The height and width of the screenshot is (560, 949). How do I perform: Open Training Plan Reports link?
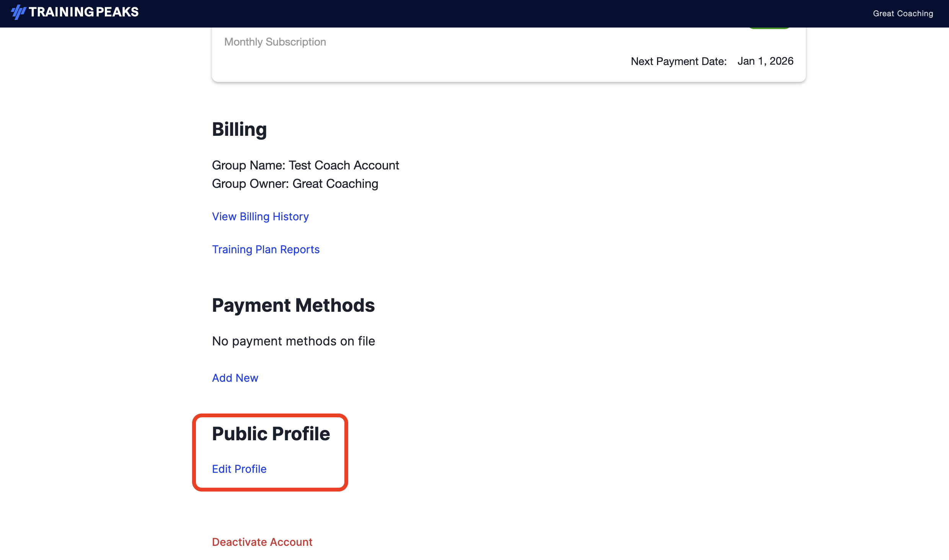(x=266, y=249)
